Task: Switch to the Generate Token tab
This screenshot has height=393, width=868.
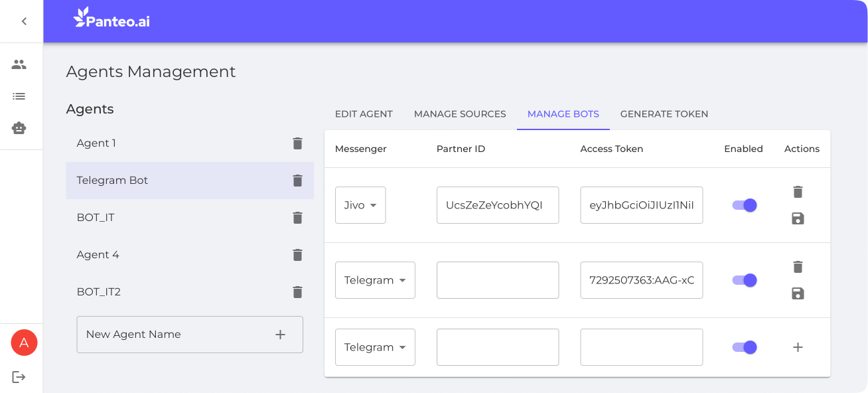Action: coord(664,114)
